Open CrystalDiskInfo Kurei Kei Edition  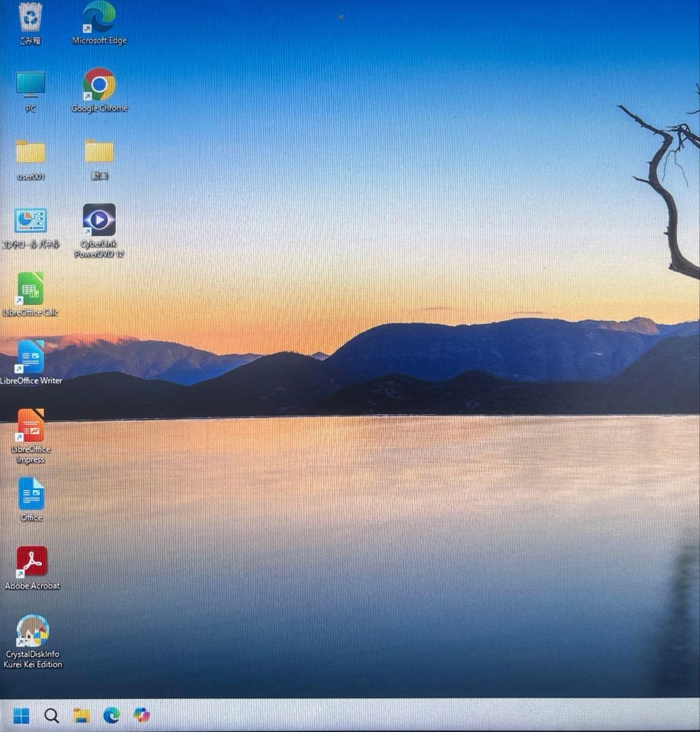[32, 630]
